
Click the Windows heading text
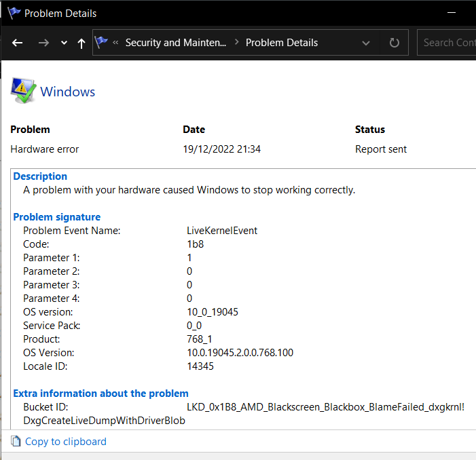68,92
